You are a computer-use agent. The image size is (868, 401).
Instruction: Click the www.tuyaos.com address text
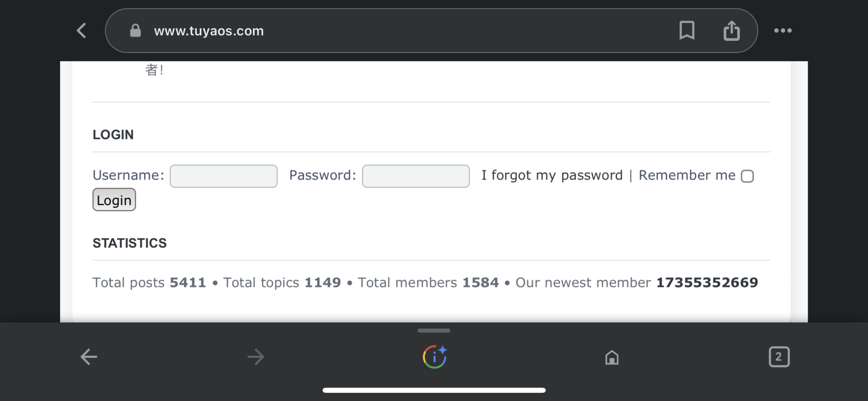coord(209,31)
